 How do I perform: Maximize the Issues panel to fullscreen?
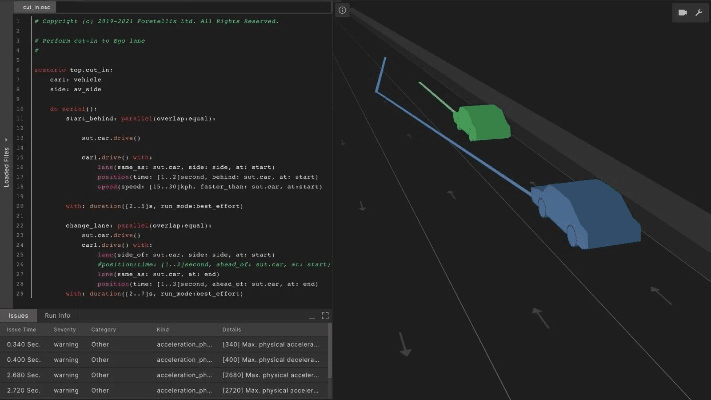point(324,315)
